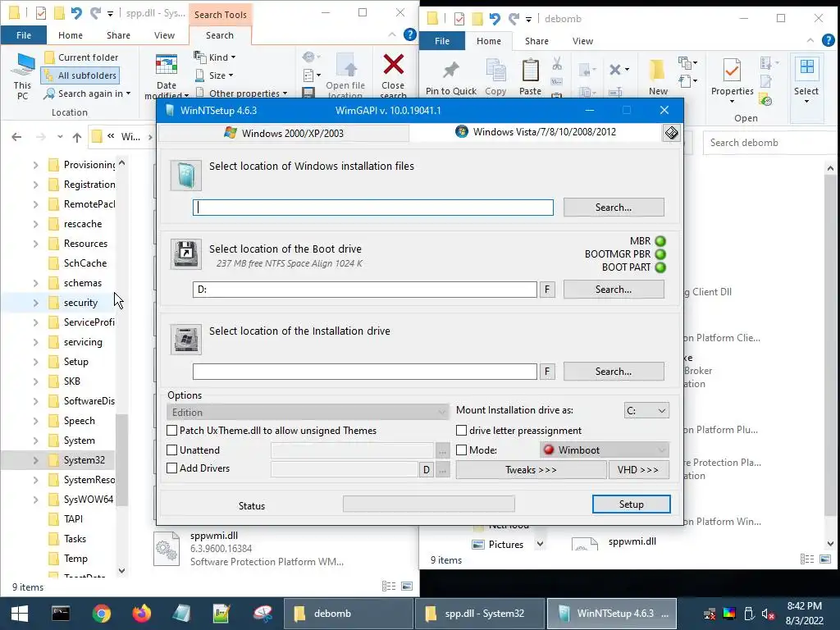Viewport: 840px width, 630px height.
Task: Click Search button for Boot drive
Action: tap(614, 290)
